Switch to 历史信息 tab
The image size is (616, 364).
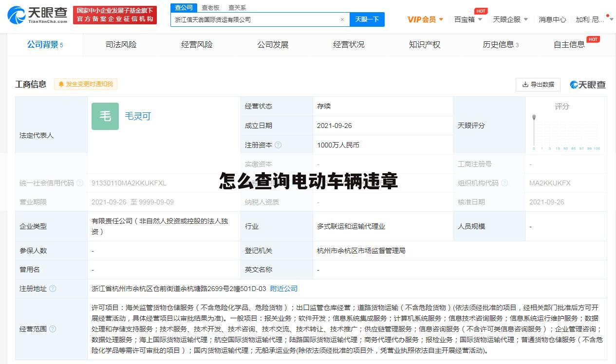click(501, 44)
